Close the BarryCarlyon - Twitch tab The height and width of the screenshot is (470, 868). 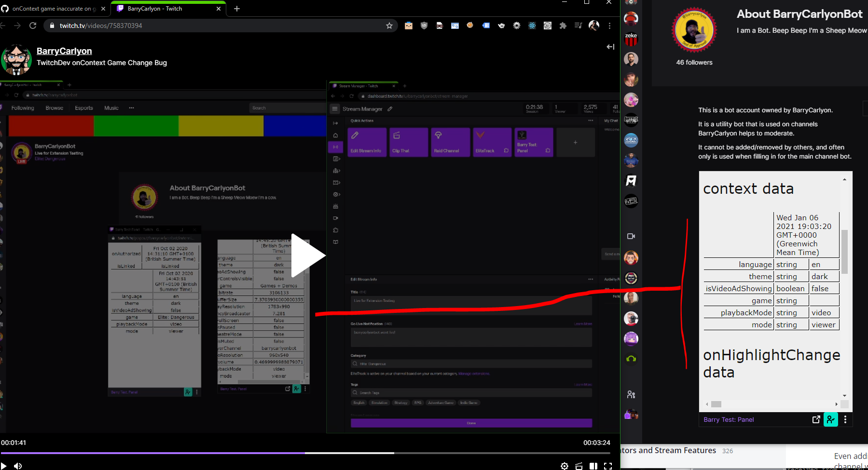click(218, 9)
